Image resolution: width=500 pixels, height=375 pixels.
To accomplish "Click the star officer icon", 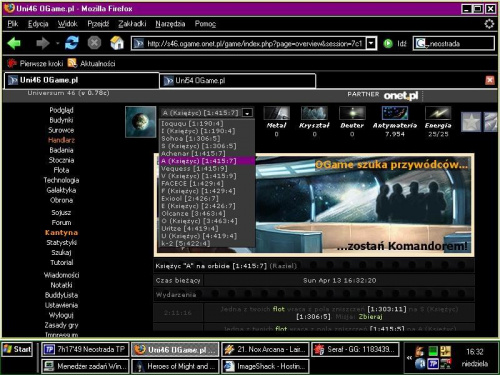I will point(471,122).
